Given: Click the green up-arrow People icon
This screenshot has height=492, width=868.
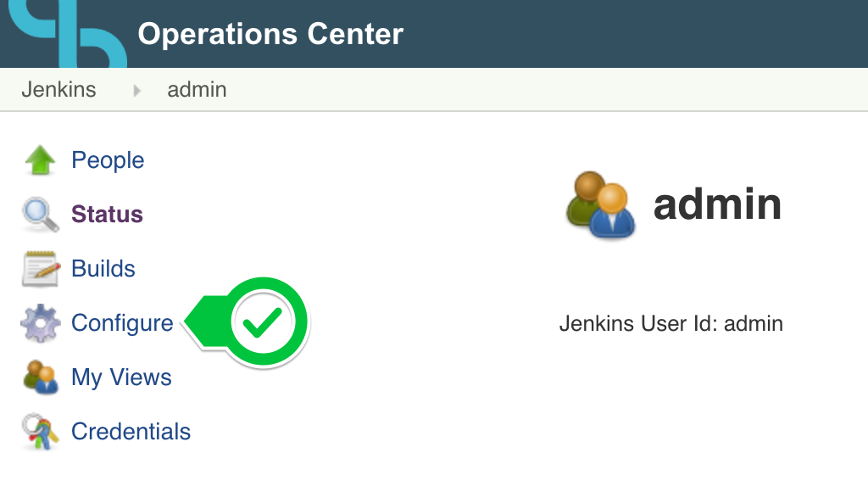Looking at the screenshot, I should 41,160.
